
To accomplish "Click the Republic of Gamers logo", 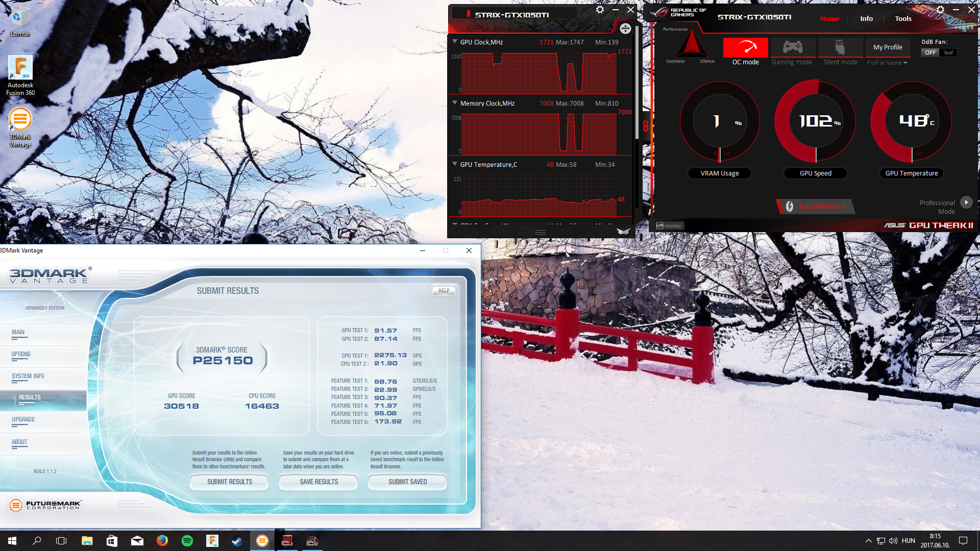I will tap(678, 12).
